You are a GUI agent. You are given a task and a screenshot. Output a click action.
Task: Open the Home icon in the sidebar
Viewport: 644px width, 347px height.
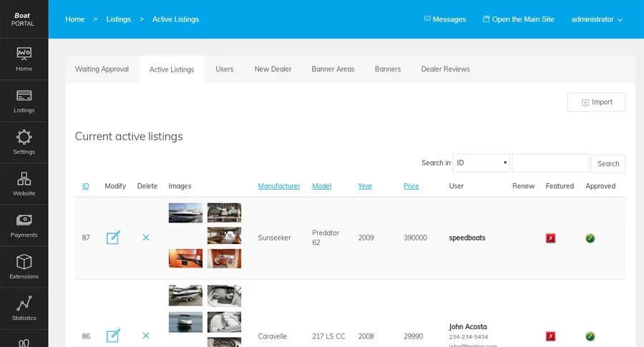tap(24, 59)
